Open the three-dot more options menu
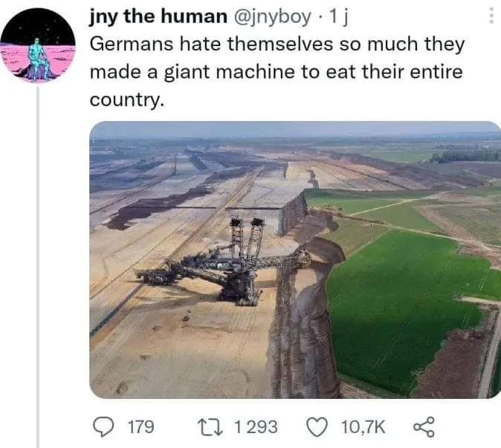Image resolution: width=501 pixels, height=448 pixels. point(492,16)
